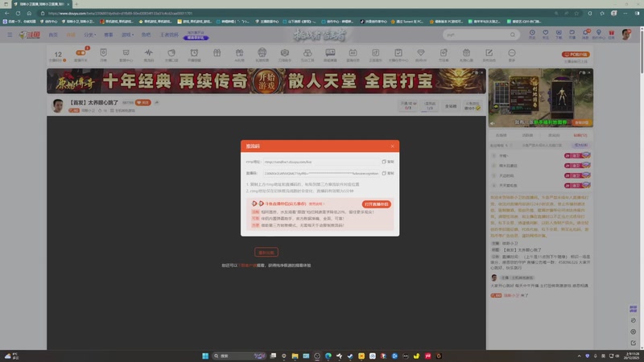
Task: Click the browser address bar URL
Action: pos(120,13)
